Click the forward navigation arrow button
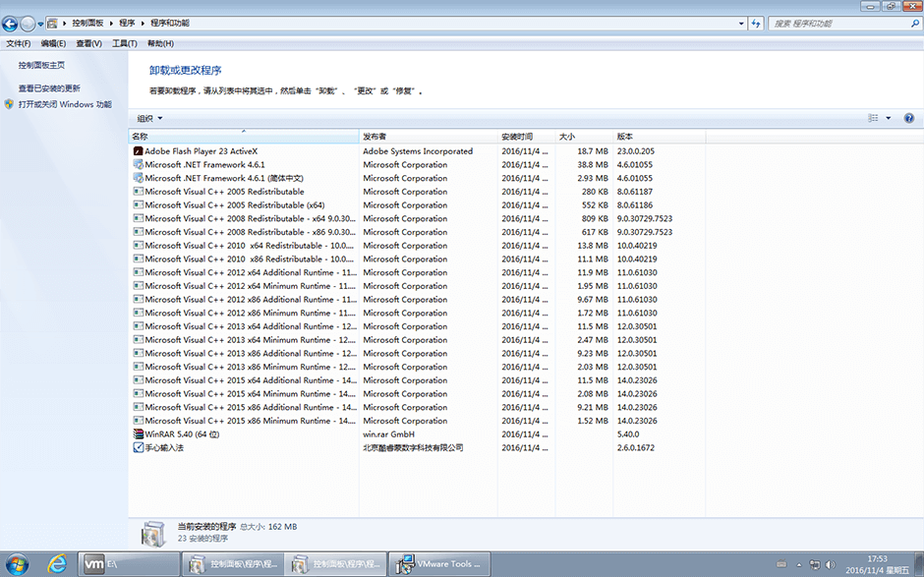This screenshot has width=924, height=577. [x=28, y=24]
